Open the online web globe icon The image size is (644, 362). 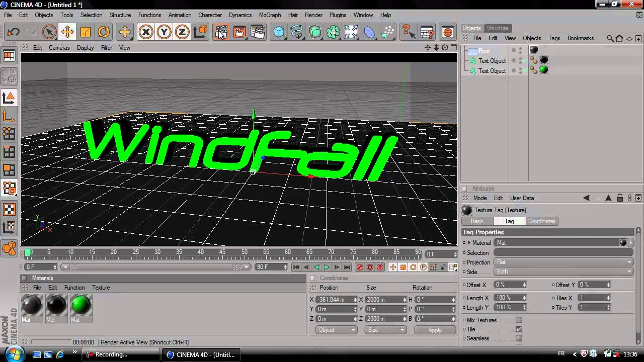coord(447,33)
